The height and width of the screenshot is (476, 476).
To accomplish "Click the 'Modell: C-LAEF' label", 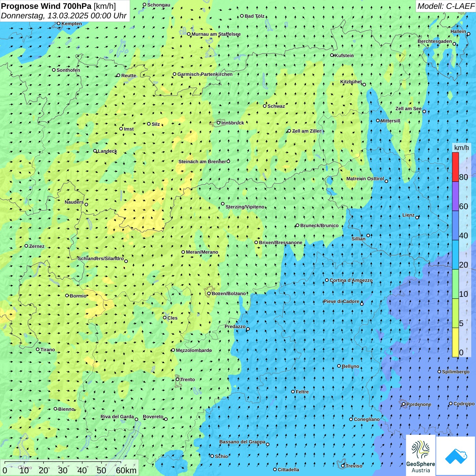I will (x=446, y=6).
